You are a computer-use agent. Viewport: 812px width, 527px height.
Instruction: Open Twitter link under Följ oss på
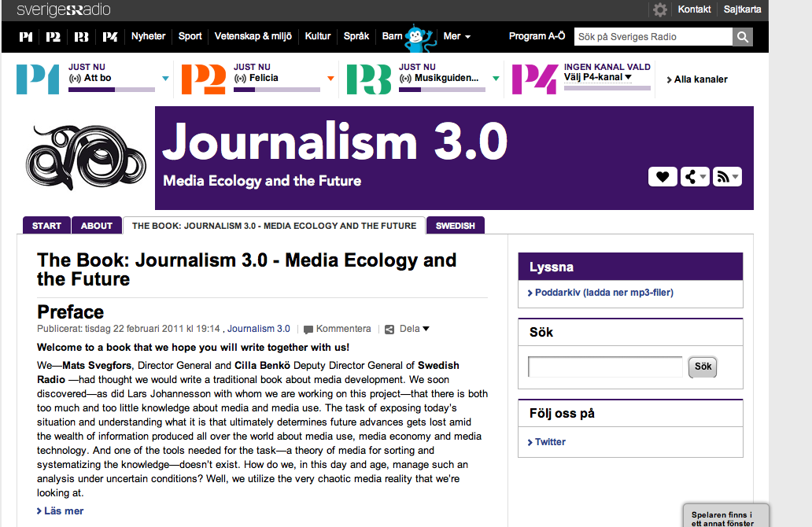click(x=546, y=442)
